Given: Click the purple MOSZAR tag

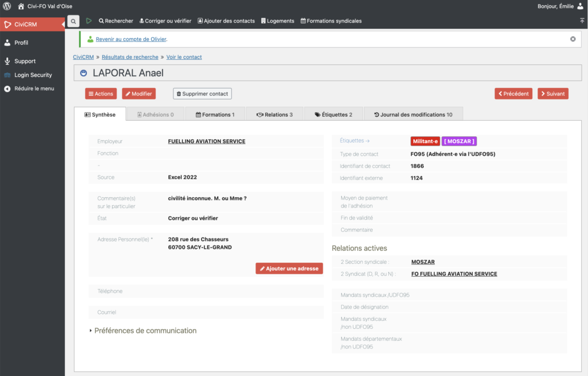Looking at the screenshot, I should pos(459,141).
